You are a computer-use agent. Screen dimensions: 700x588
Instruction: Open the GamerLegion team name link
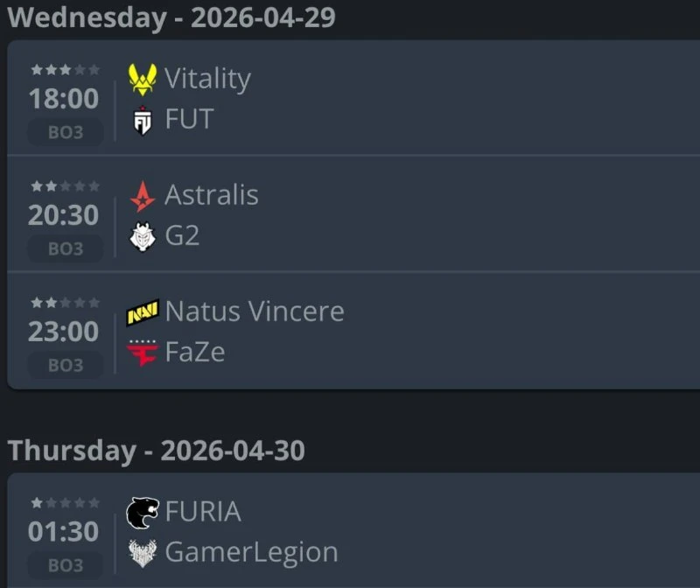point(251,553)
